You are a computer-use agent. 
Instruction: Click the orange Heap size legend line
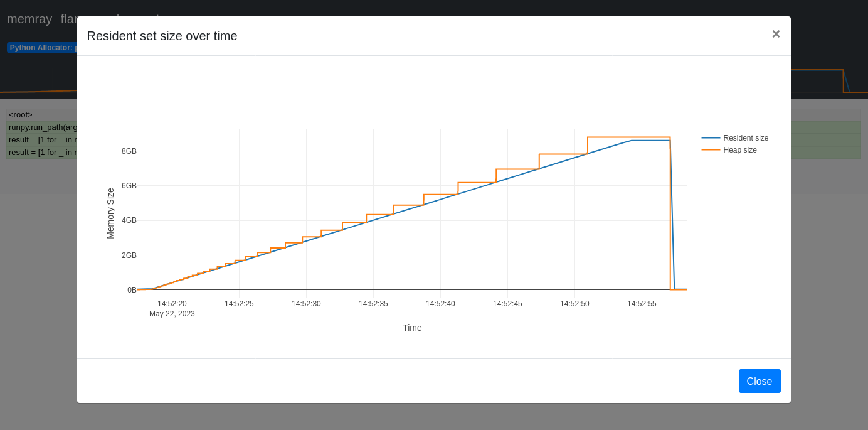coord(711,150)
